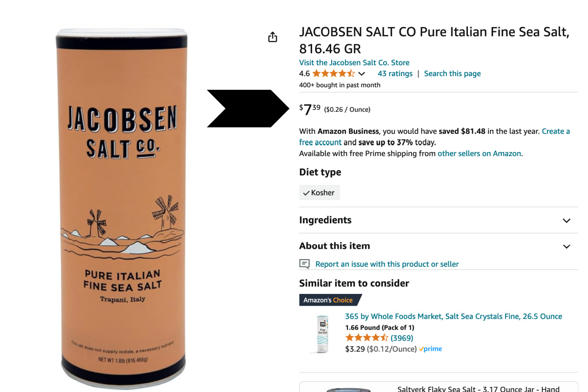
Task: Click the star rating for the Whole Foods salt
Action: click(367, 338)
